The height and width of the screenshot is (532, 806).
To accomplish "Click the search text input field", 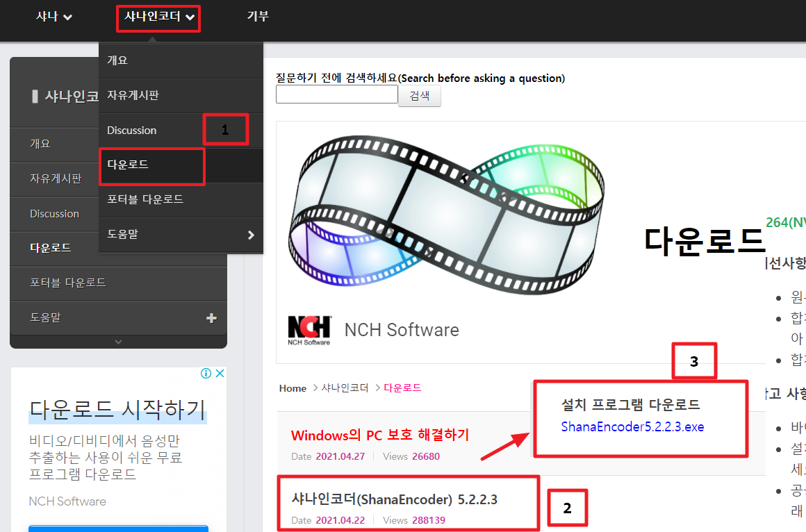I will 337,94.
